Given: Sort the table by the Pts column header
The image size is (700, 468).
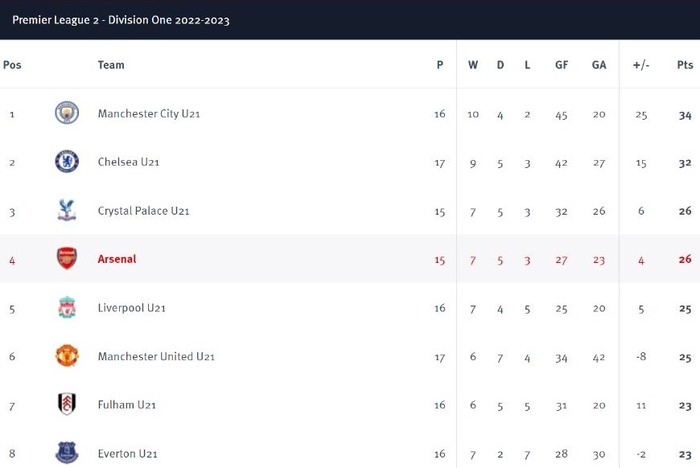Looking at the screenshot, I should click(685, 65).
